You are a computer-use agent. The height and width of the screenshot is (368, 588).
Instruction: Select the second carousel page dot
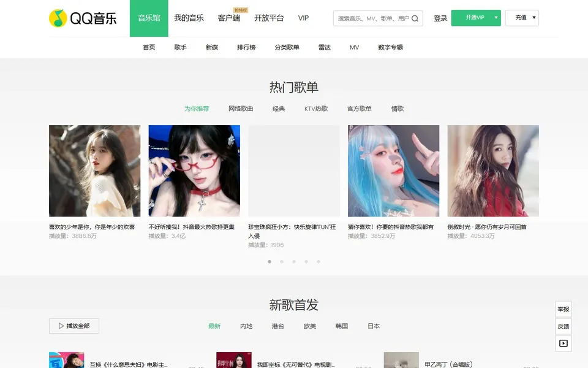[282, 262]
